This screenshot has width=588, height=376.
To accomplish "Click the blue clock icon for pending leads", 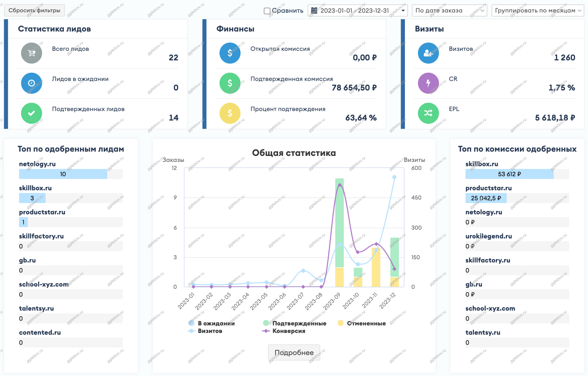I will point(32,83).
